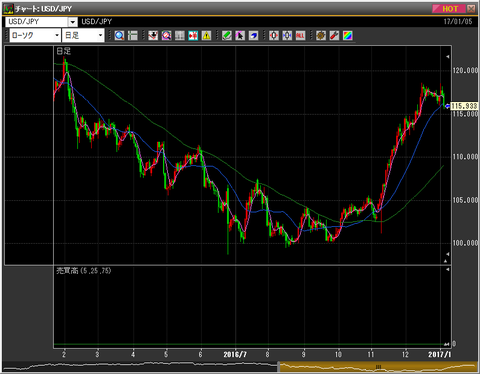The image size is (480, 374).
Task: Click the arrow at top of volume panel
Action: 447,269
